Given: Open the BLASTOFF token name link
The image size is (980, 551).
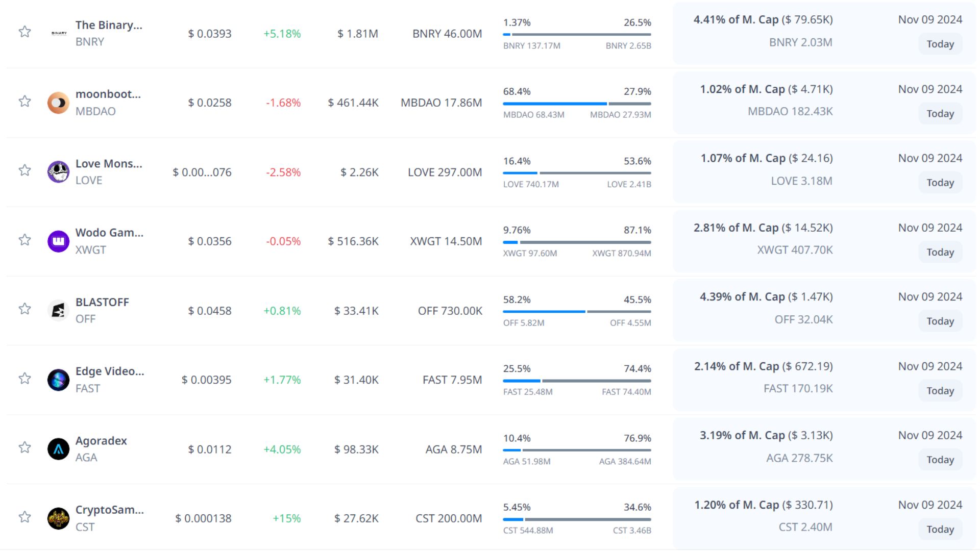Looking at the screenshot, I should point(102,302).
